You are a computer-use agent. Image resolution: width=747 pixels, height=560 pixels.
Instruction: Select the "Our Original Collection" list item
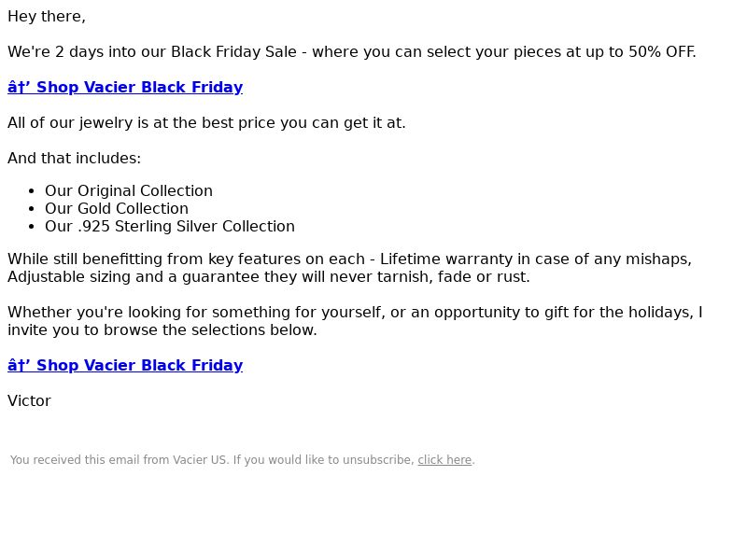click(129, 191)
